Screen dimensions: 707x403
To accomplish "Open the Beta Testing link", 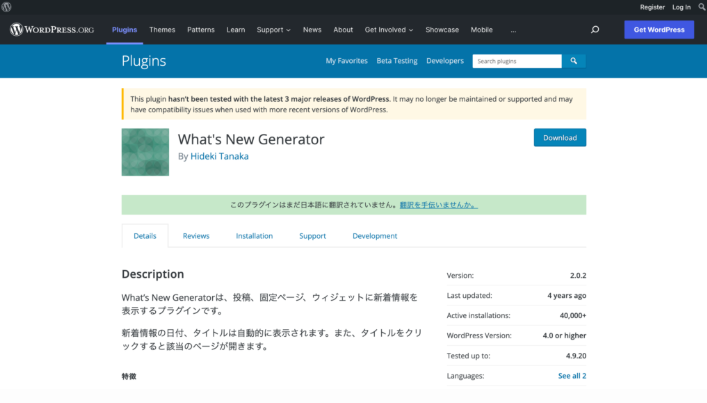I will [397, 61].
